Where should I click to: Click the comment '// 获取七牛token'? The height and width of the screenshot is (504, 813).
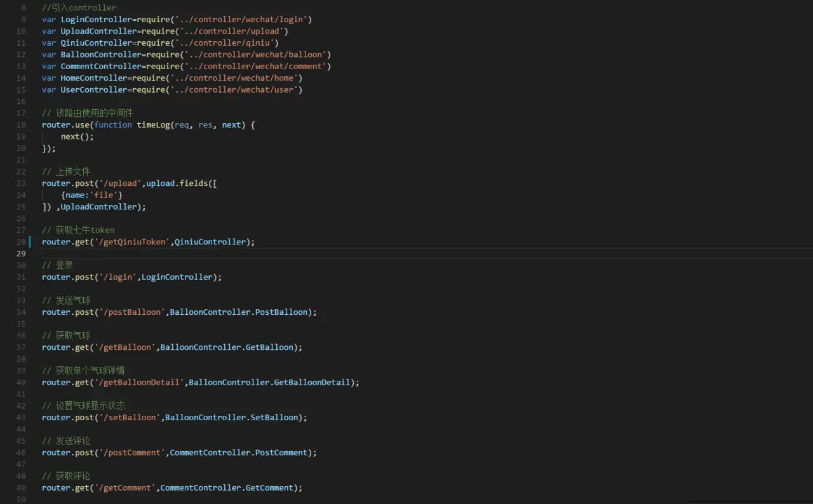click(78, 230)
